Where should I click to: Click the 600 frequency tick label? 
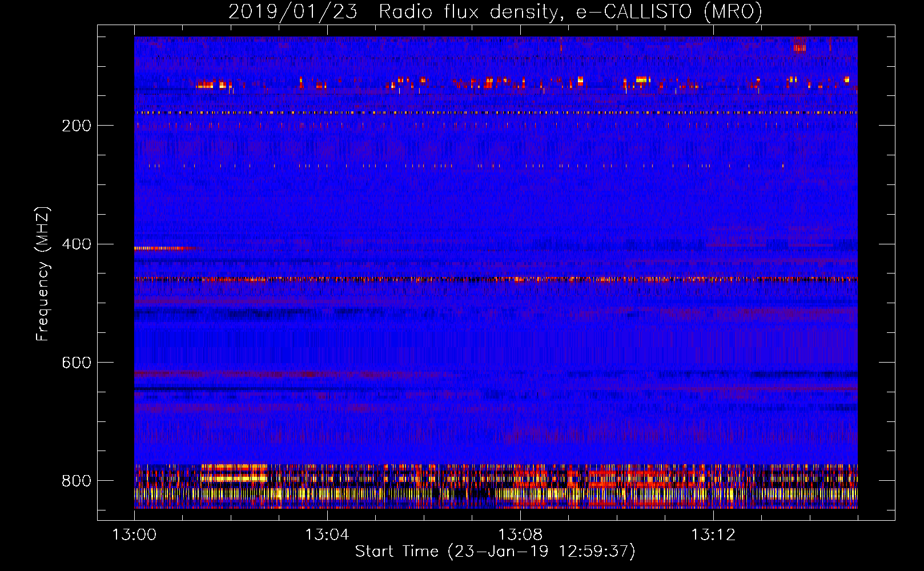click(x=77, y=363)
